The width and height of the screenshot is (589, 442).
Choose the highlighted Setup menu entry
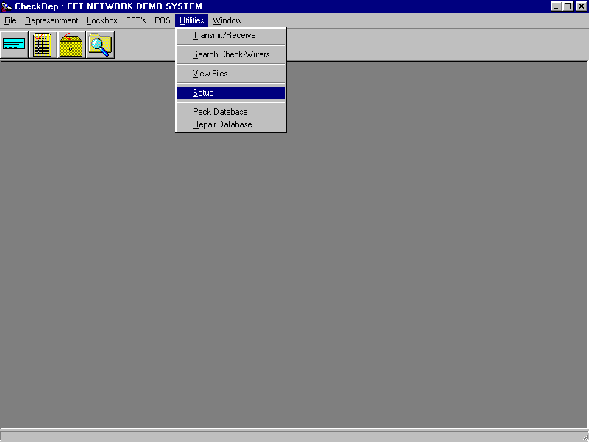(231, 93)
